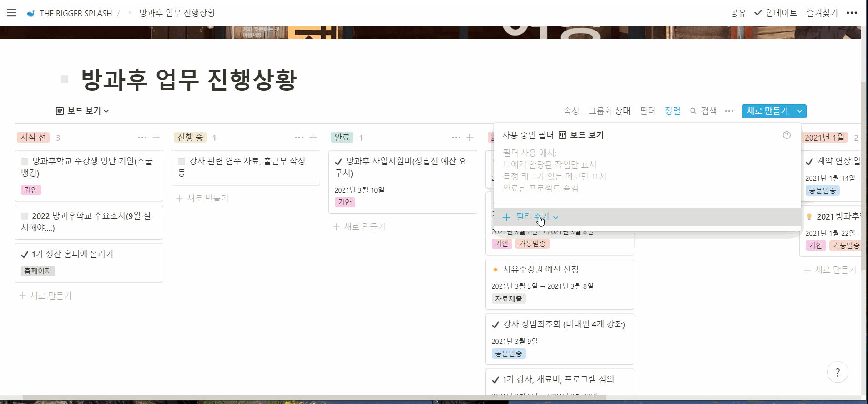868x404 pixels.
Task: Open the page options three-dot menu at top
Action: (x=852, y=13)
